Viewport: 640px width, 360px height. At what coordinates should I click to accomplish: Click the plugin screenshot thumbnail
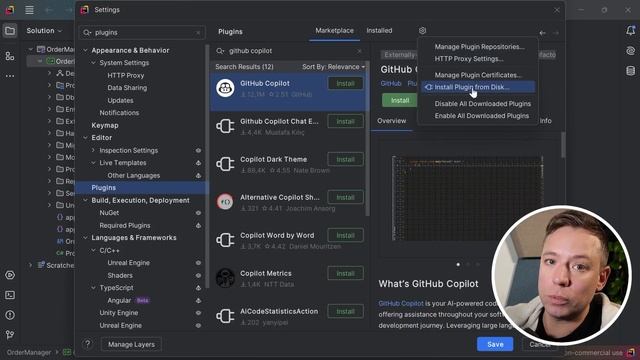[x=467, y=198]
